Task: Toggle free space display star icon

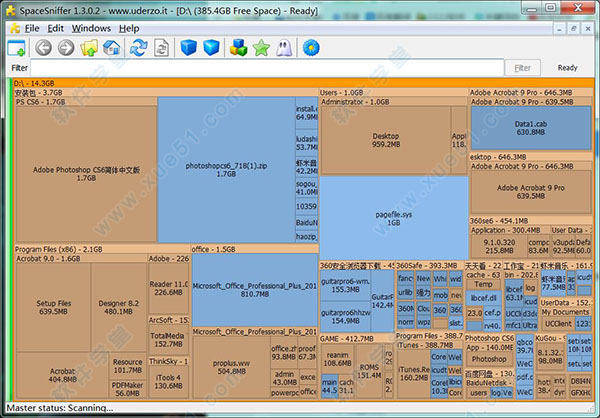Action: (x=261, y=48)
